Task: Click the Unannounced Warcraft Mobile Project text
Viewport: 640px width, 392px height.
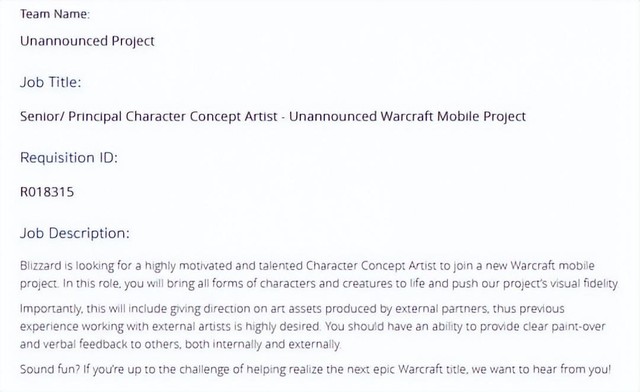Action: [407, 117]
